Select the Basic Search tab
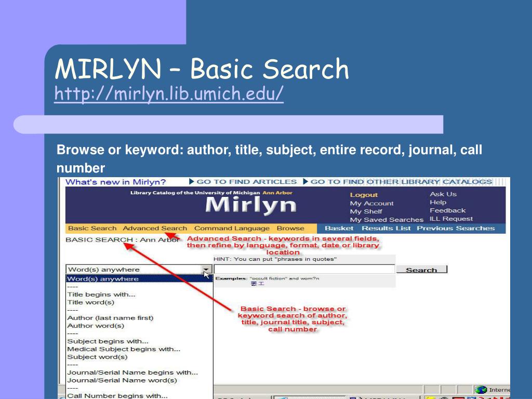Screen dimensions: 532x399 92,229
